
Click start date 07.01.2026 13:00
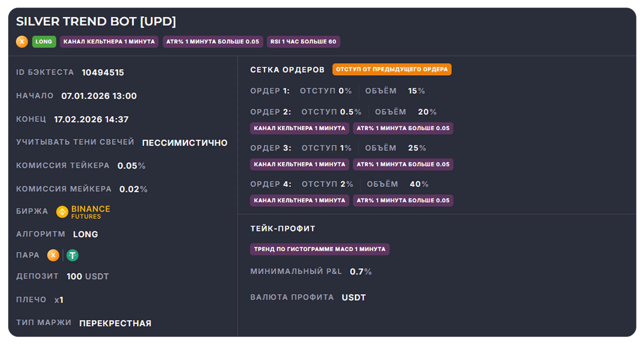99,96
